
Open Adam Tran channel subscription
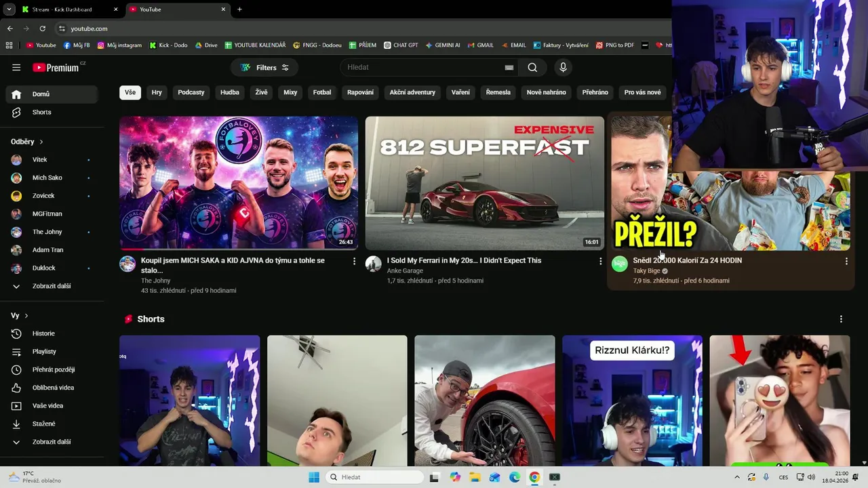coord(52,250)
